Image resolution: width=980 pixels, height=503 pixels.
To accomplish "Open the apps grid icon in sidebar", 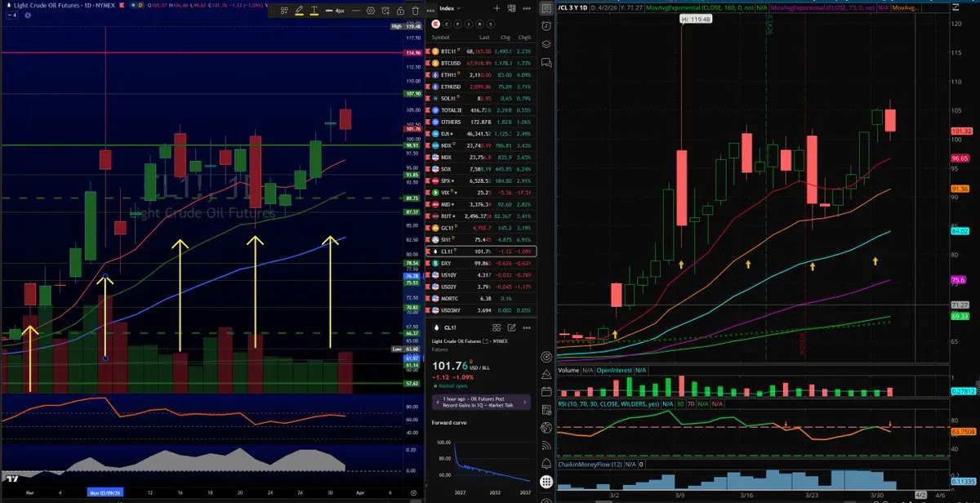I will 546,482.
